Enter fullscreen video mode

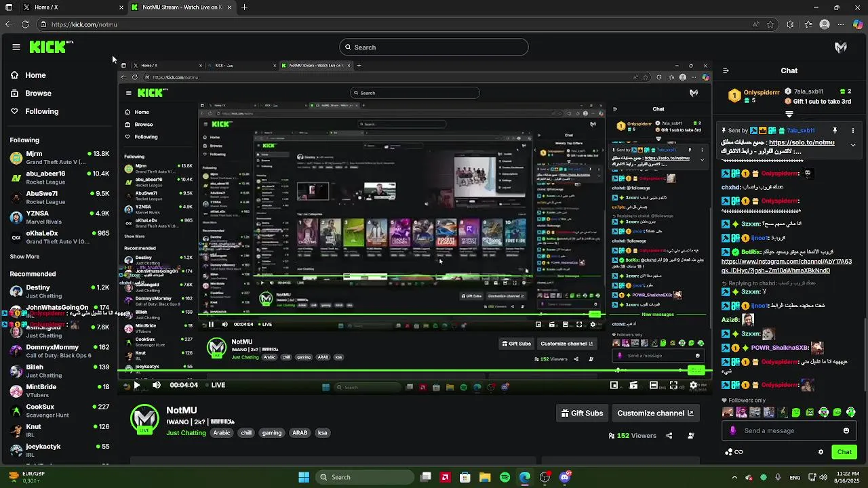(x=673, y=385)
